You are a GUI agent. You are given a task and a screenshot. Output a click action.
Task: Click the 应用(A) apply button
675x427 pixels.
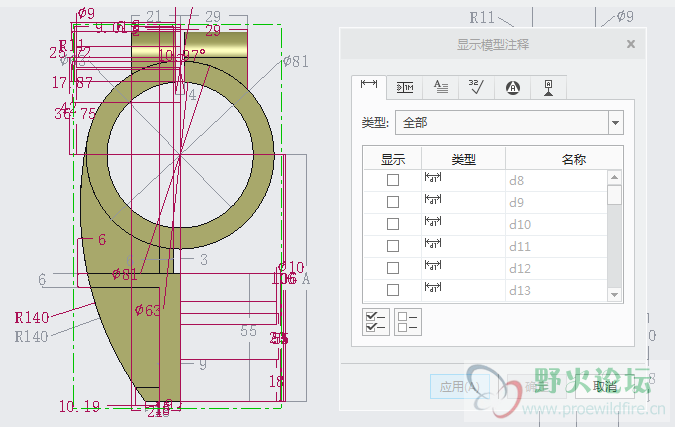click(x=460, y=387)
